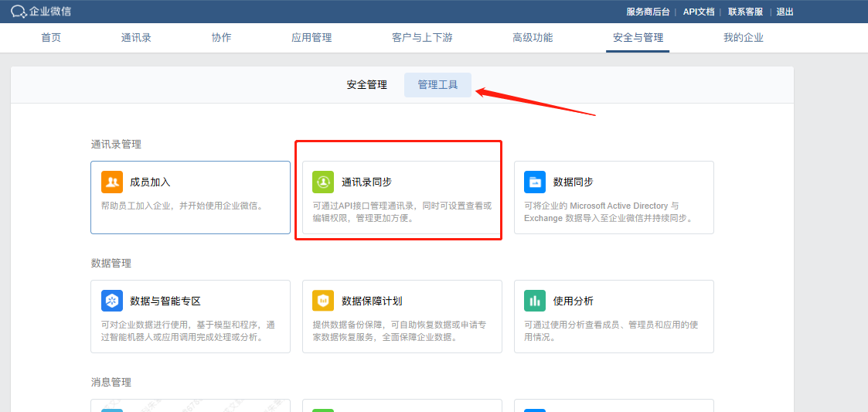
Task: Open the 通讯录 navigation tab
Action: pyautogui.click(x=136, y=38)
